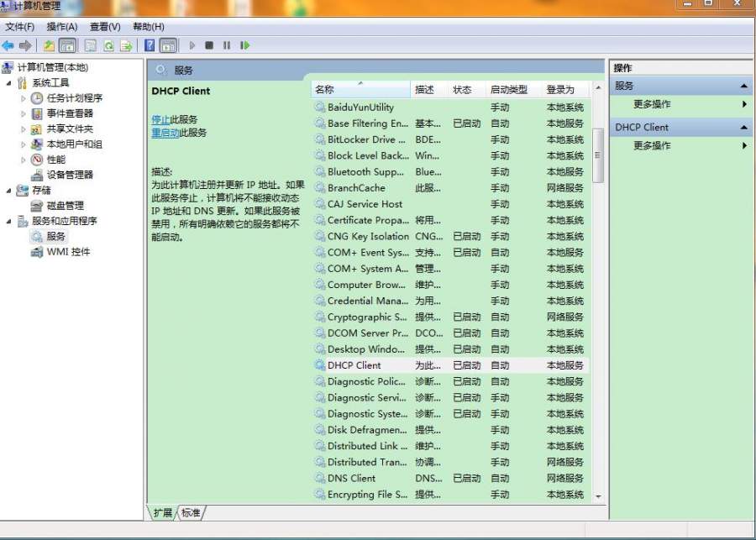Collapse the 系统工具 tree node

(x=8, y=83)
